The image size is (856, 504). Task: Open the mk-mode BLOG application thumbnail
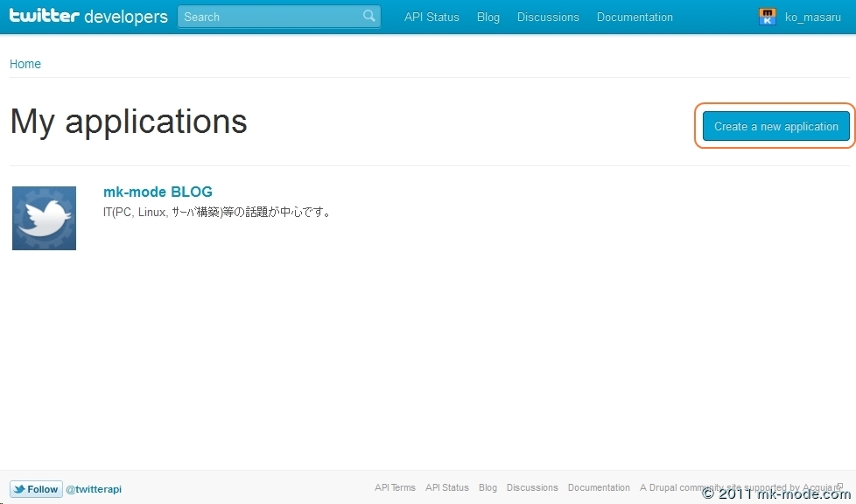[x=44, y=218]
